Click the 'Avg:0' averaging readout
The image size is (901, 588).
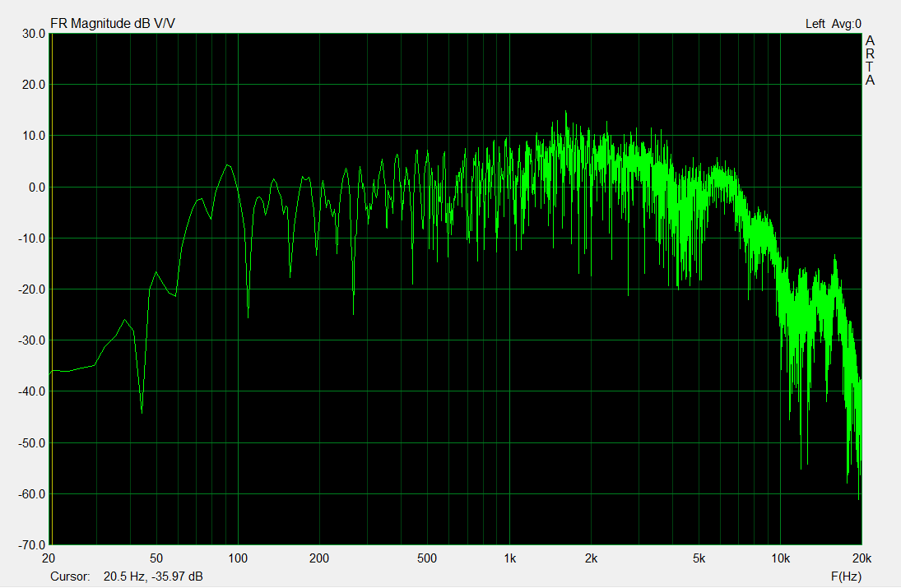pos(847,24)
